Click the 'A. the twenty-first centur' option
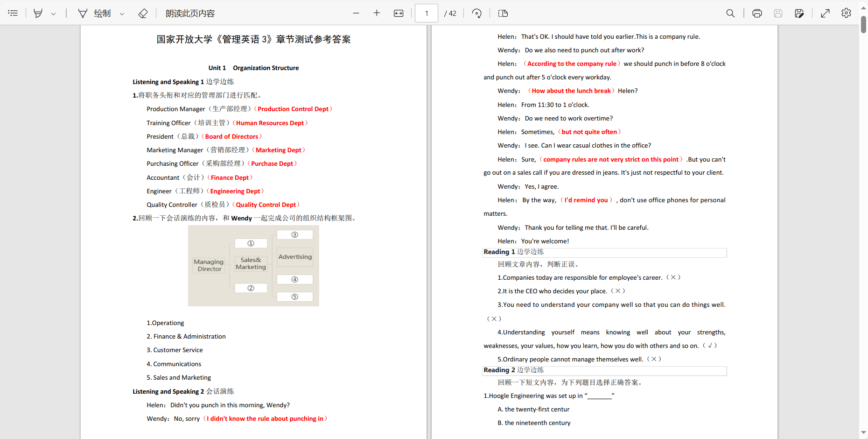Image resolution: width=868 pixels, height=439 pixels. click(533, 409)
